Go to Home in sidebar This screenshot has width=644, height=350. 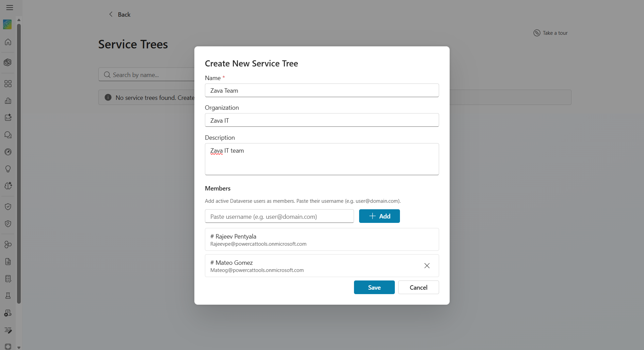(8, 42)
